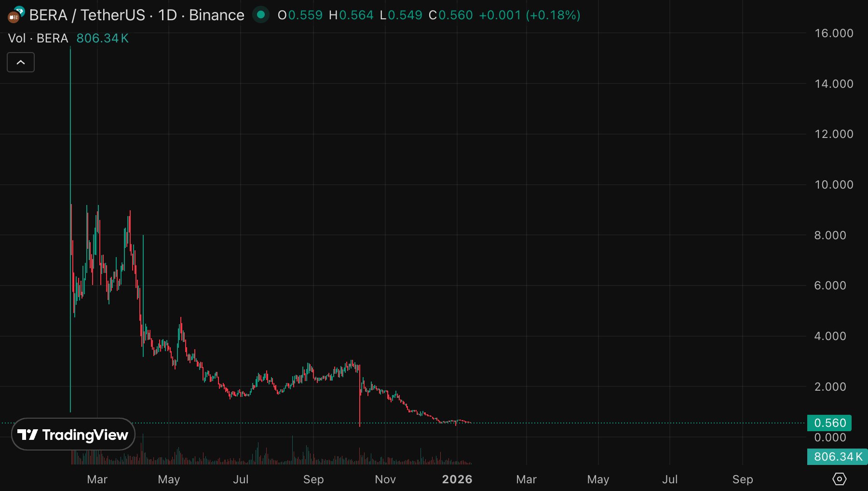Click the close price value C 0.560

click(451, 15)
